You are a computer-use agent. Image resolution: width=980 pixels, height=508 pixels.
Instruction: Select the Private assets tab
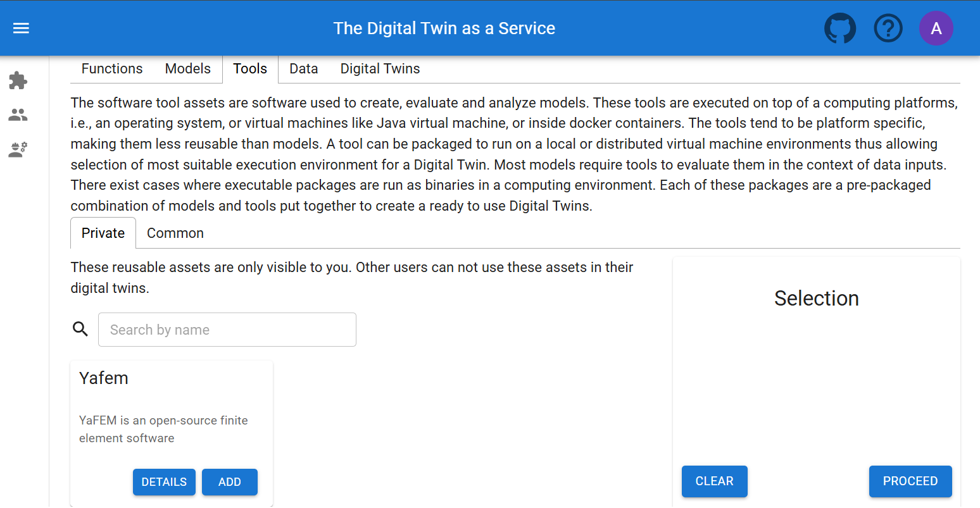tap(103, 233)
